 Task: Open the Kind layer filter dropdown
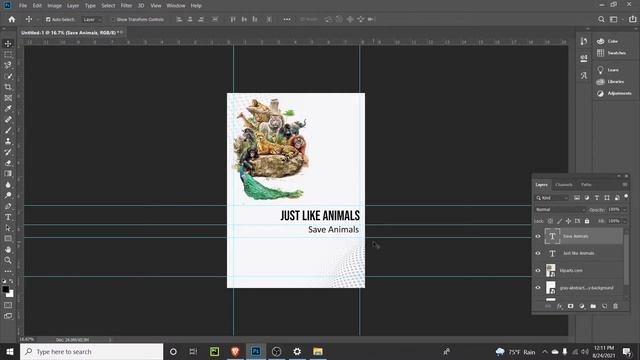click(x=552, y=198)
